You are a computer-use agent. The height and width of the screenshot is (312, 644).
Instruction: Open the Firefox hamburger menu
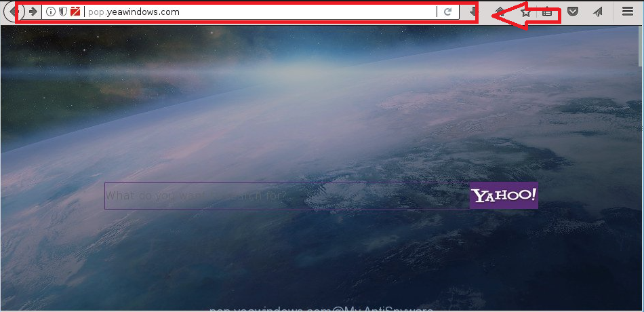pyautogui.click(x=628, y=12)
